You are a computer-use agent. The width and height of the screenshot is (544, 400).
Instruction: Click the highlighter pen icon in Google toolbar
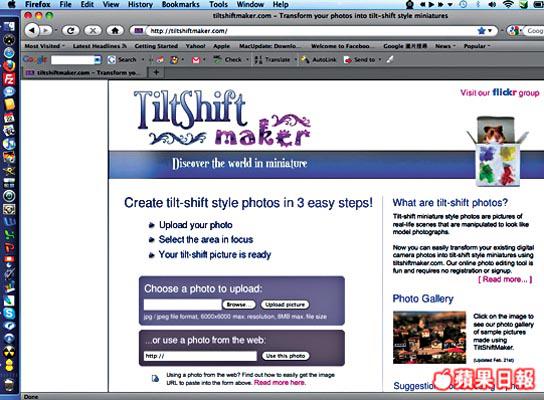click(x=390, y=60)
